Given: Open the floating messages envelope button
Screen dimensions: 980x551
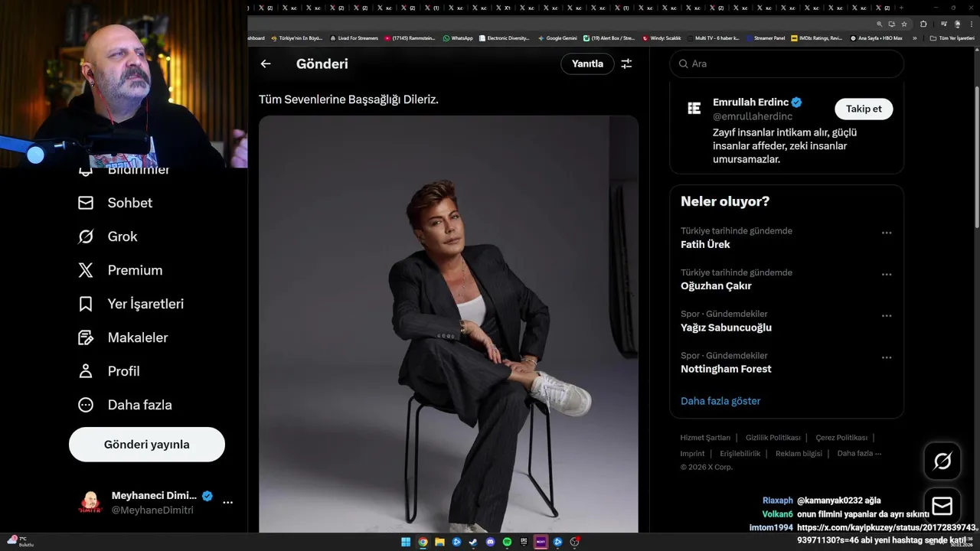Looking at the screenshot, I should (942, 506).
